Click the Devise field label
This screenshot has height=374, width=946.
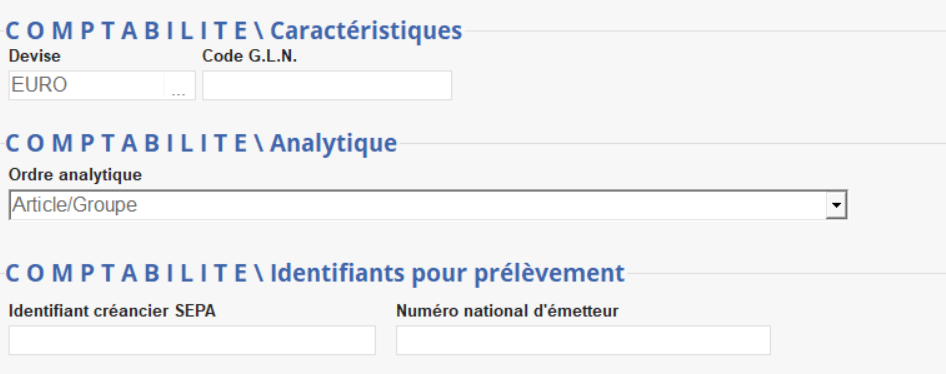(x=34, y=56)
